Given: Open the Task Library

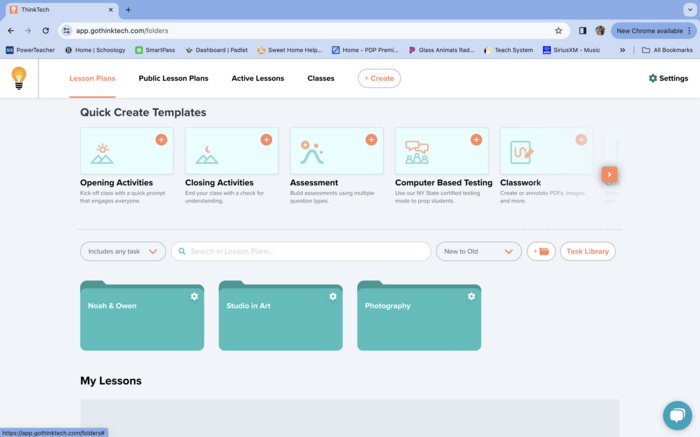Looking at the screenshot, I should point(587,251).
